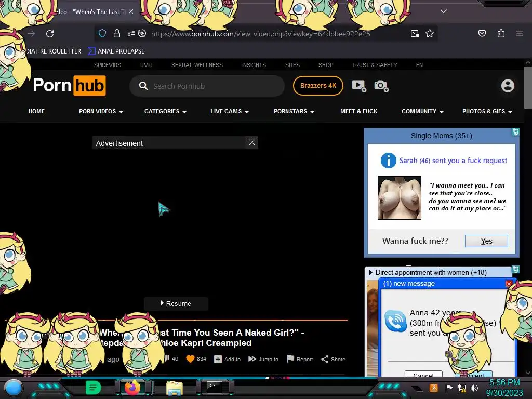Close the Advertisement overlay with X

(x=252, y=142)
